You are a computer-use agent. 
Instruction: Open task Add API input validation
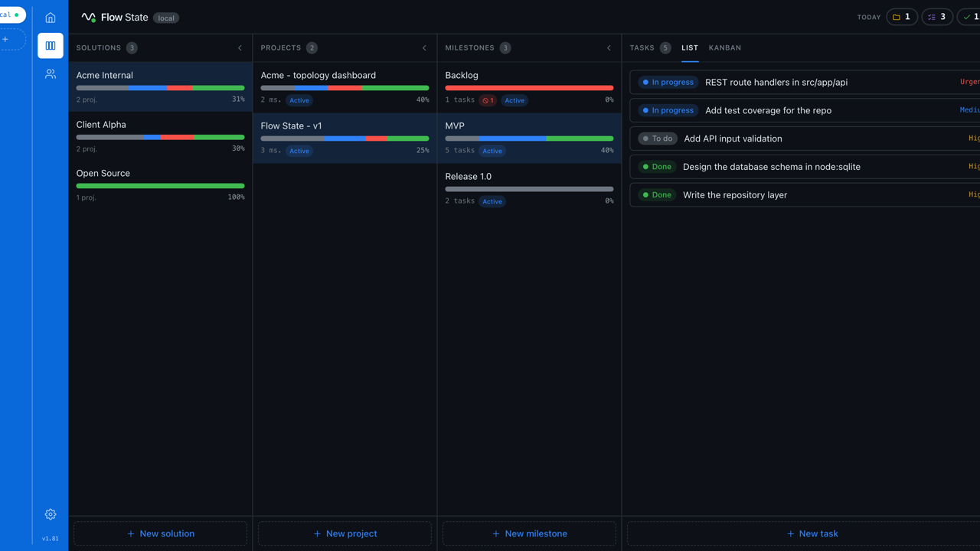point(805,139)
